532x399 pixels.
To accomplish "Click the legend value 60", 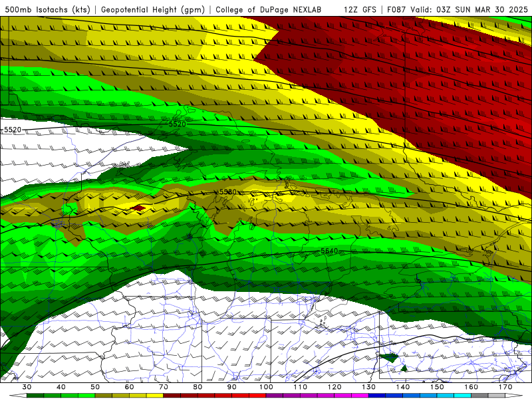I will point(129,387).
